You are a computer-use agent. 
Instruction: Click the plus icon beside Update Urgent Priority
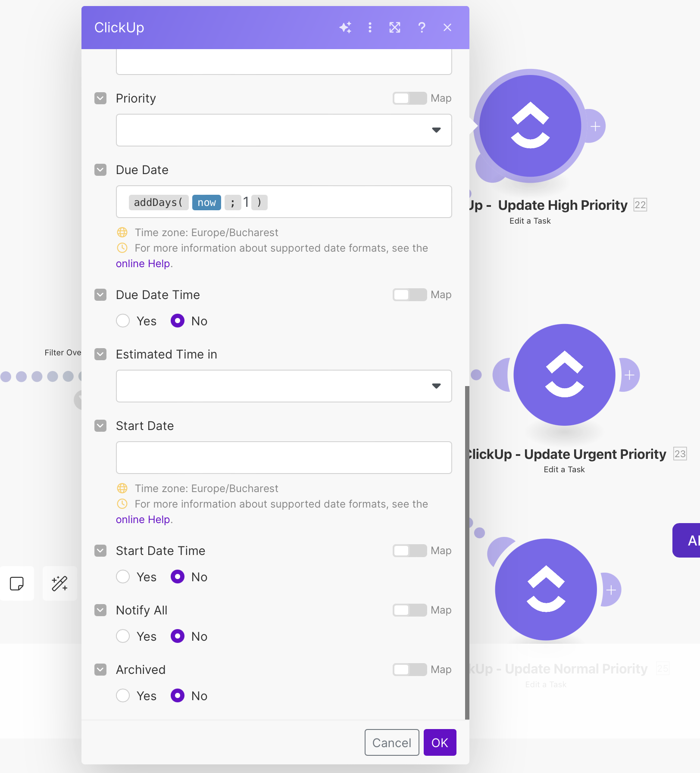click(629, 374)
